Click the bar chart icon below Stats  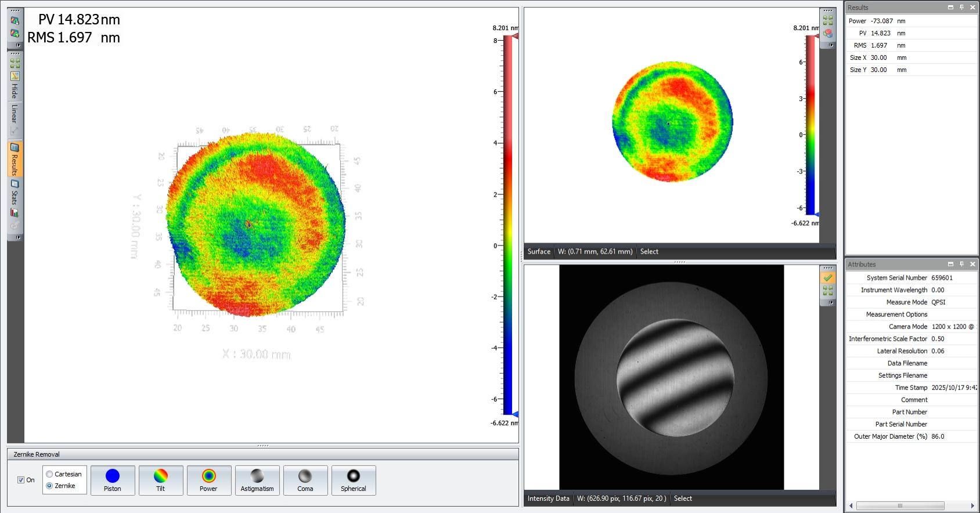tap(15, 213)
